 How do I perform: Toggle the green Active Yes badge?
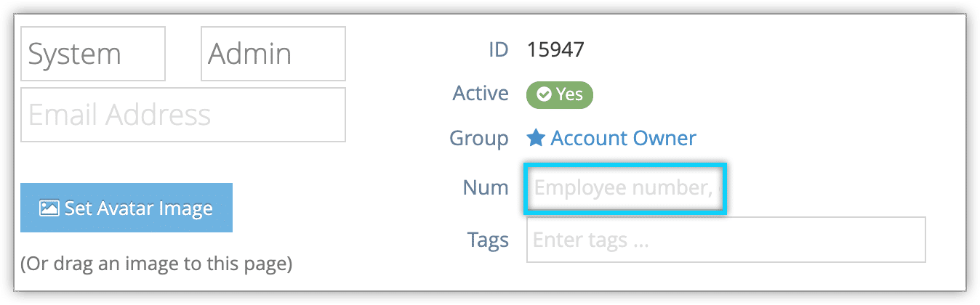point(560,94)
